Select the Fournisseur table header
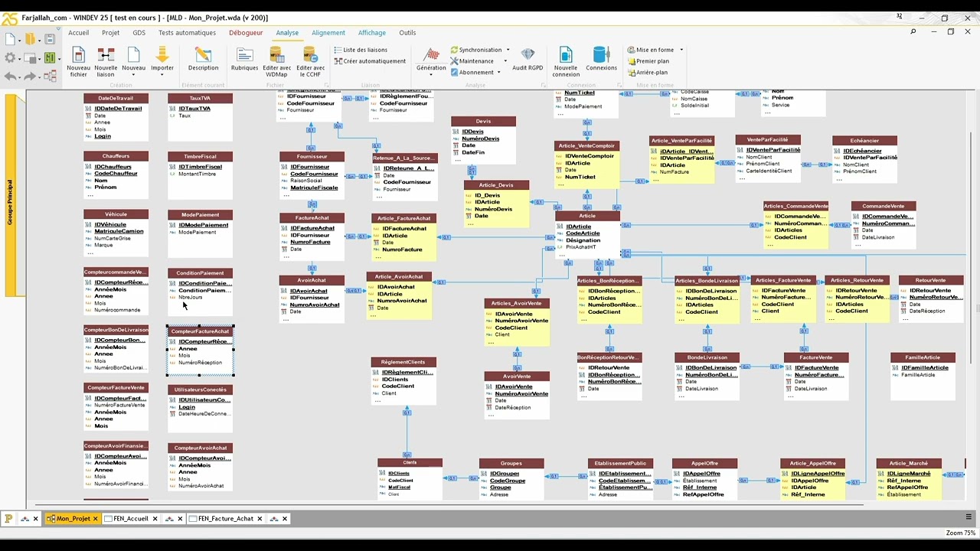The image size is (980, 551). 312,156
